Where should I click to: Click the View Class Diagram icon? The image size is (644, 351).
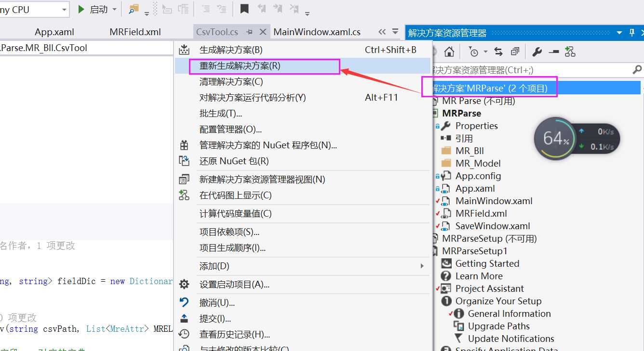click(570, 52)
